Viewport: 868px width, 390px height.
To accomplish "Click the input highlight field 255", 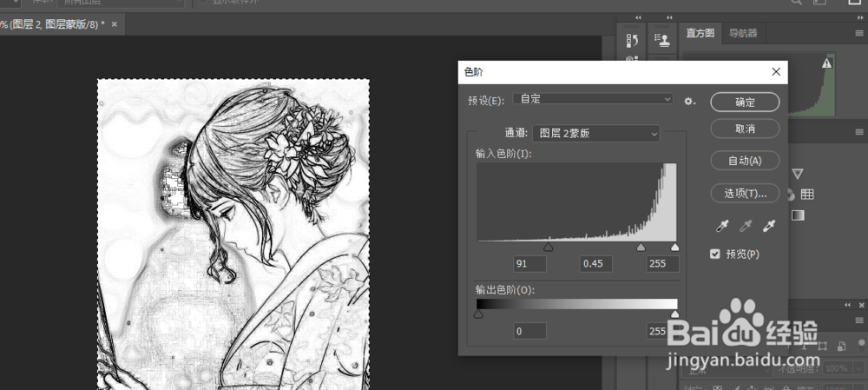I will click(662, 264).
